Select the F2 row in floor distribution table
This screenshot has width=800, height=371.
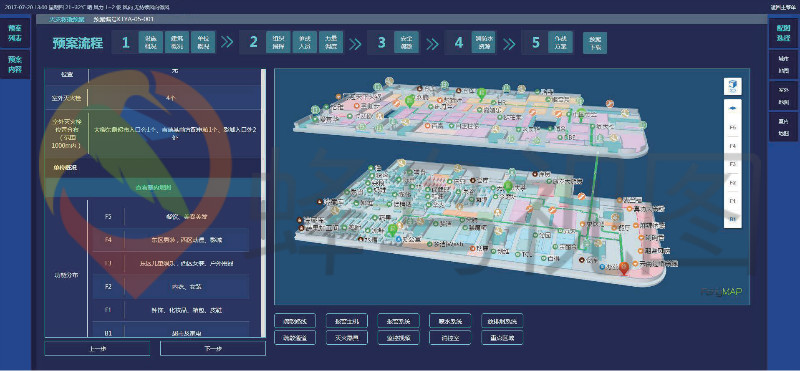[x=171, y=287]
